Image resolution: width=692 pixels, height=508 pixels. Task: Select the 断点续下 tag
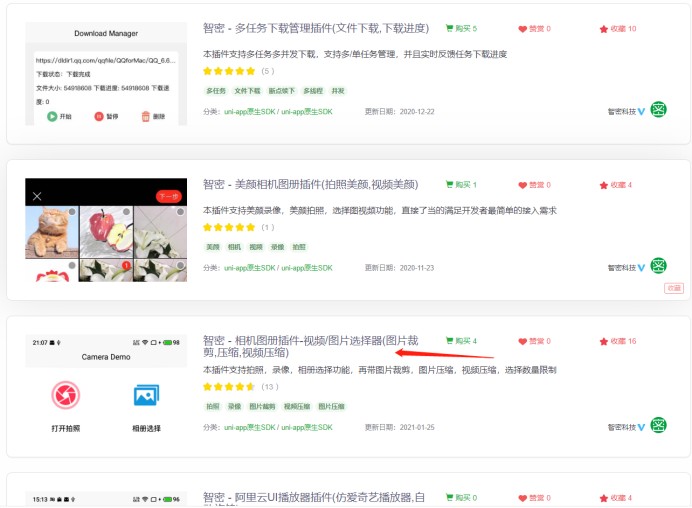(x=282, y=91)
